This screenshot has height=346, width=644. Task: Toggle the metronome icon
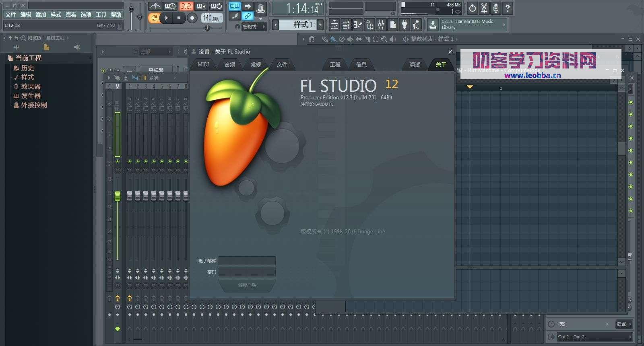click(x=155, y=6)
